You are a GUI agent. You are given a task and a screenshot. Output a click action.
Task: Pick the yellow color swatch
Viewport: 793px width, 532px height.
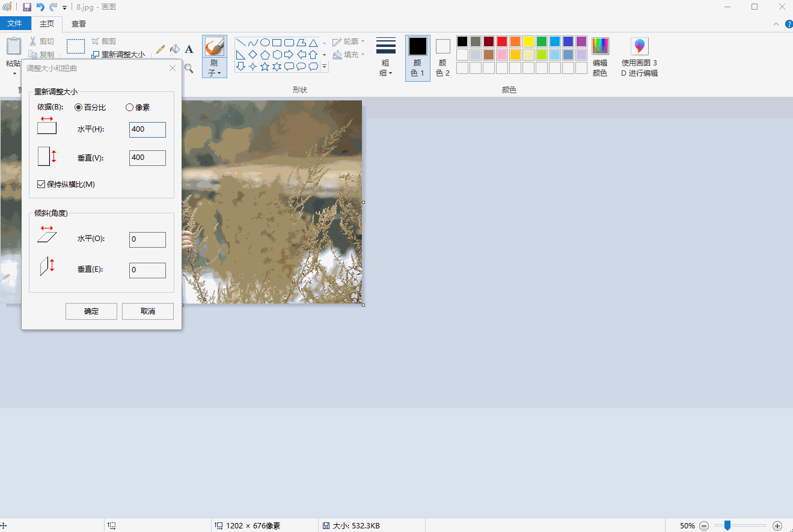pos(528,41)
